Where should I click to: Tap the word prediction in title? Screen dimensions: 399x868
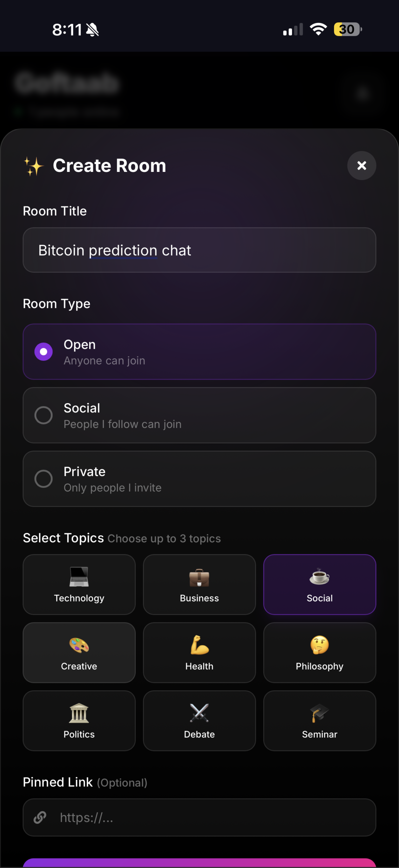click(123, 251)
